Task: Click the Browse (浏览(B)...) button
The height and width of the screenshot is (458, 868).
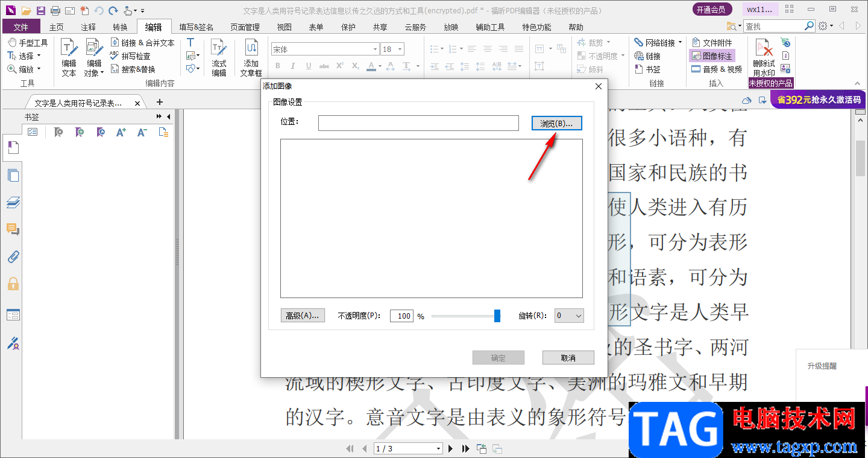Action: pyautogui.click(x=556, y=123)
